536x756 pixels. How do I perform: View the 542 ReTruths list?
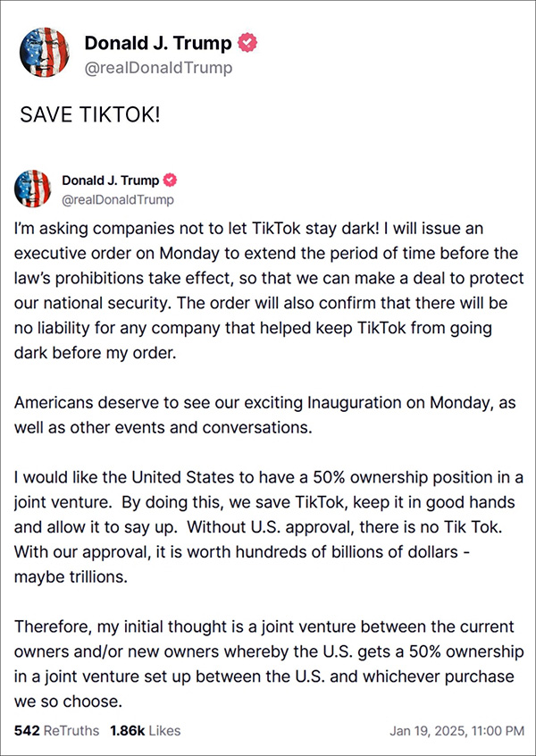57,731
